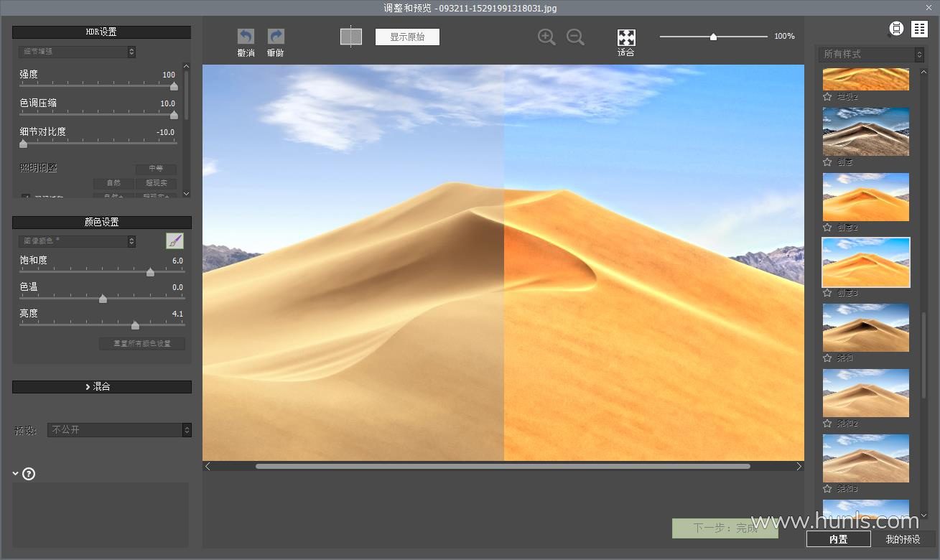Click the 下一步:完成 finish button
This screenshot has height=560, width=940.
click(725, 528)
